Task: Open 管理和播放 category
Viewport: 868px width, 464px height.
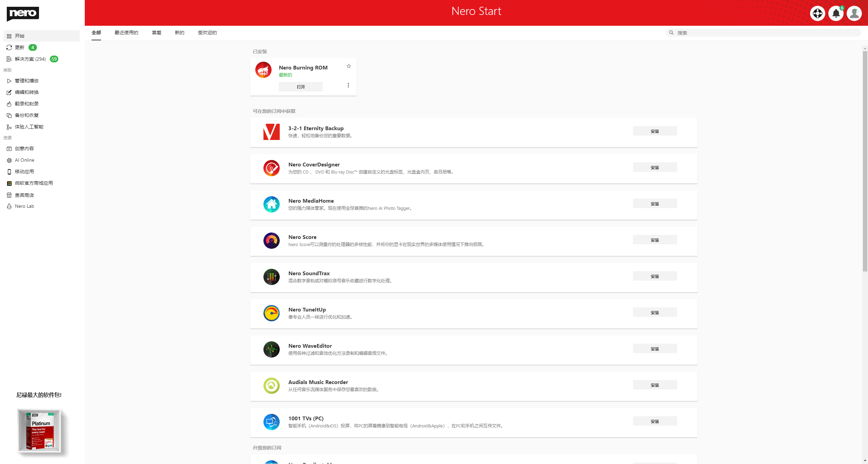Action: [41, 81]
